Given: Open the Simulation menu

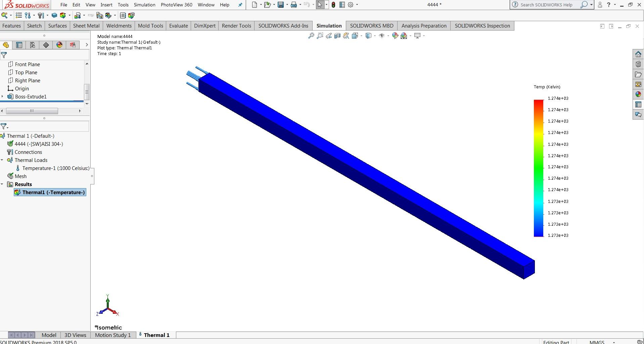Looking at the screenshot, I should pyautogui.click(x=144, y=5).
